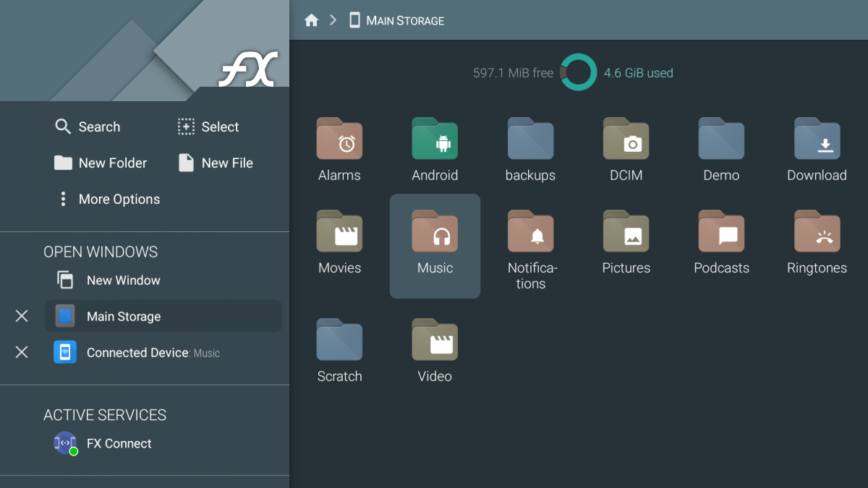This screenshot has width=868, height=488.
Task: Open the Podcasts folder
Action: coord(721,231)
